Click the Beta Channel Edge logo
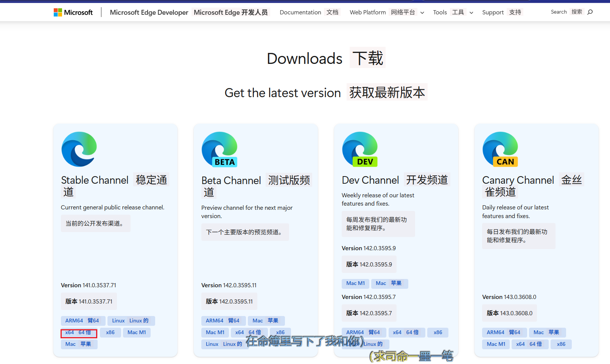 pos(219,149)
